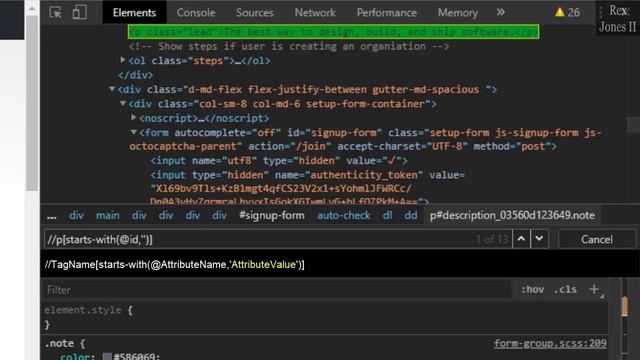
Task: Open the DevTools three-dot menu
Action: pos(600,13)
